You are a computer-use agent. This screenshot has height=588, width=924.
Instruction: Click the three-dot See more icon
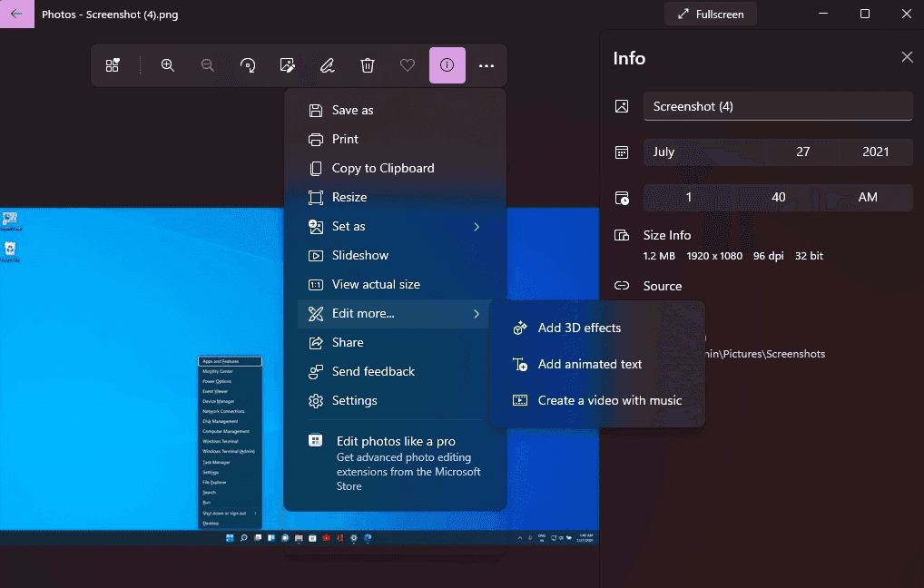(487, 65)
